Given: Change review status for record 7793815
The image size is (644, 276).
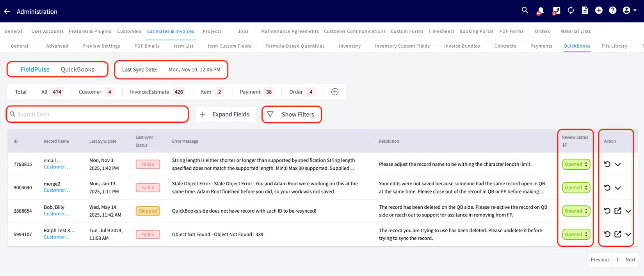Looking at the screenshot, I should (x=576, y=164).
